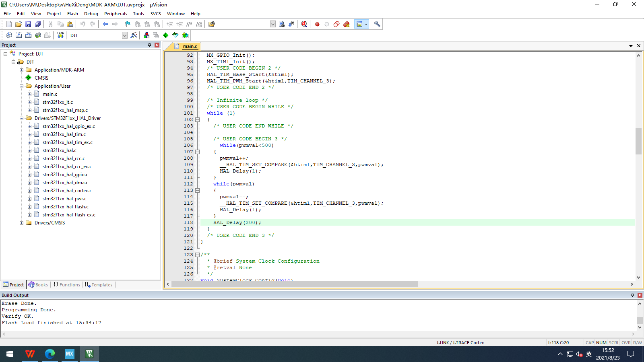Insert breakpoint using the red dot icon

click(x=317, y=24)
